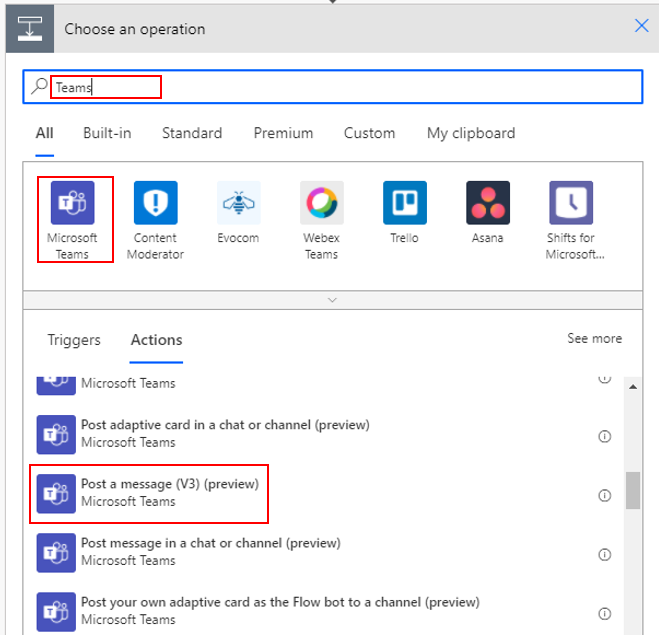Switch to the Custom tab
The image size is (659, 636).
click(x=369, y=133)
